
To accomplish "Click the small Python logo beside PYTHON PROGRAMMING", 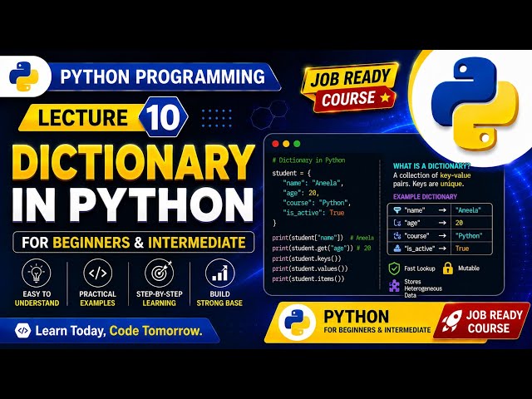I will click(x=24, y=76).
